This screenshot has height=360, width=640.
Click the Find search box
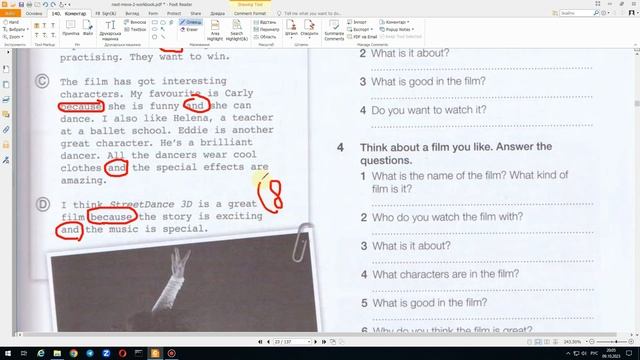[576, 13]
